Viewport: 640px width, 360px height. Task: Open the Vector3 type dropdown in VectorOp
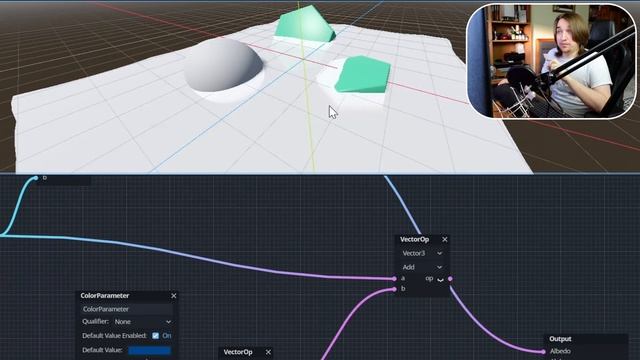coord(422,253)
